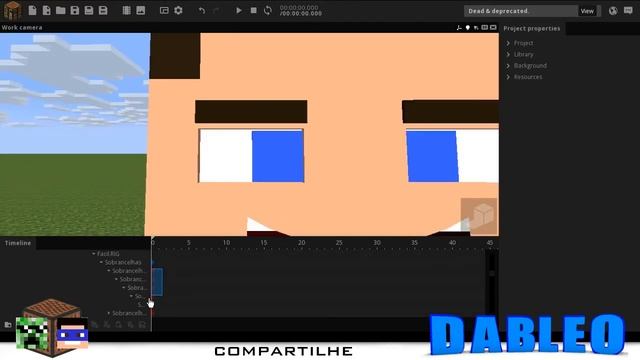
Task: Click the left dark eyebrow in the viewport
Action: coord(251,111)
